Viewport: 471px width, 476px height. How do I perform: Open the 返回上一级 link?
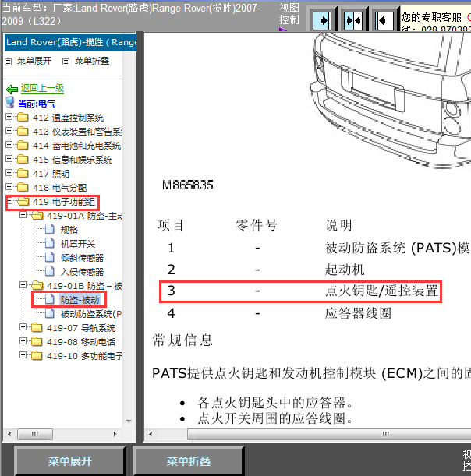(42, 88)
